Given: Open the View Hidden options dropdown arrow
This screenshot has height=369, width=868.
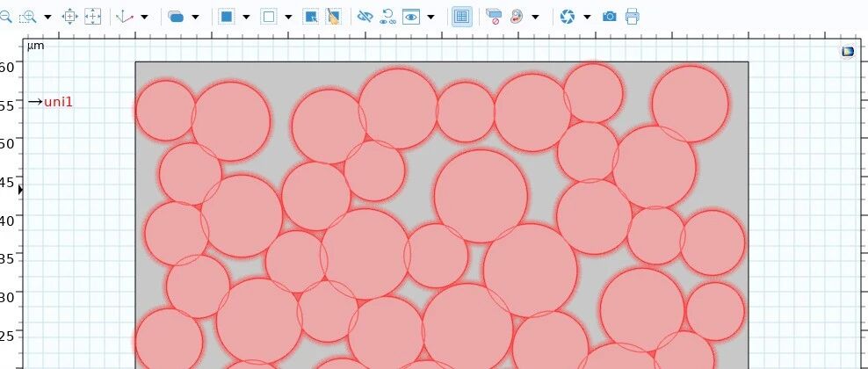Looking at the screenshot, I should pyautogui.click(x=430, y=18).
